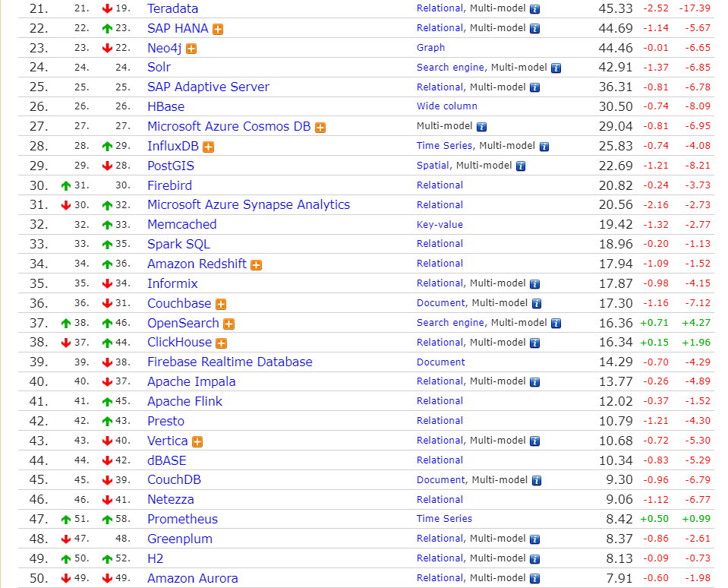Screen dimensions: 728x588
Task: Open the Teradata database link
Action: pos(173,8)
